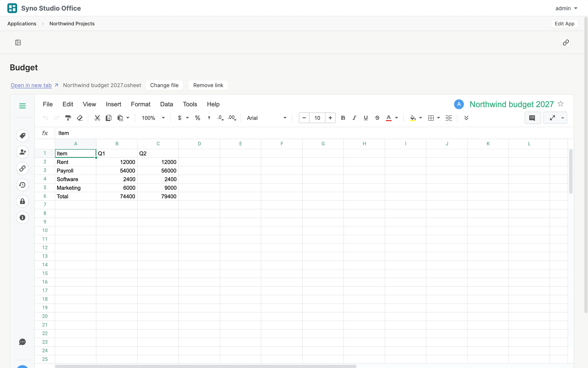The width and height of the screenshot is (588, 368).
Task: Increase font size with plus button
Action: (x=330, y=118)
